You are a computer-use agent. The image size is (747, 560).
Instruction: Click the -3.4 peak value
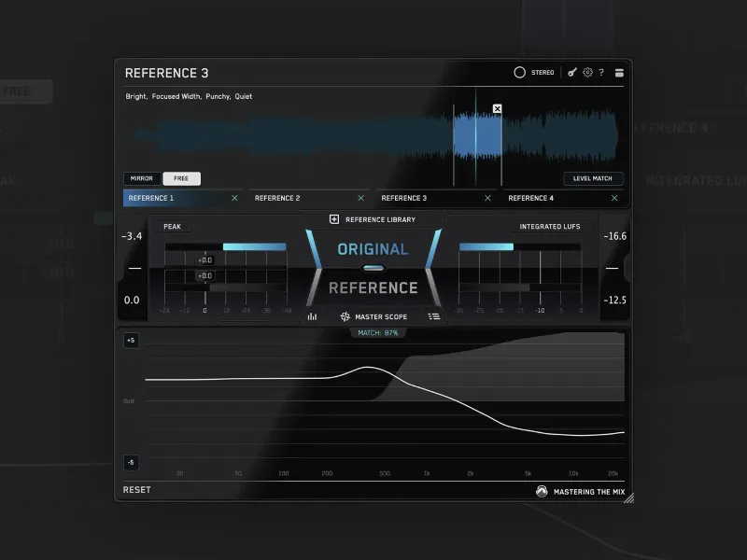132,236
